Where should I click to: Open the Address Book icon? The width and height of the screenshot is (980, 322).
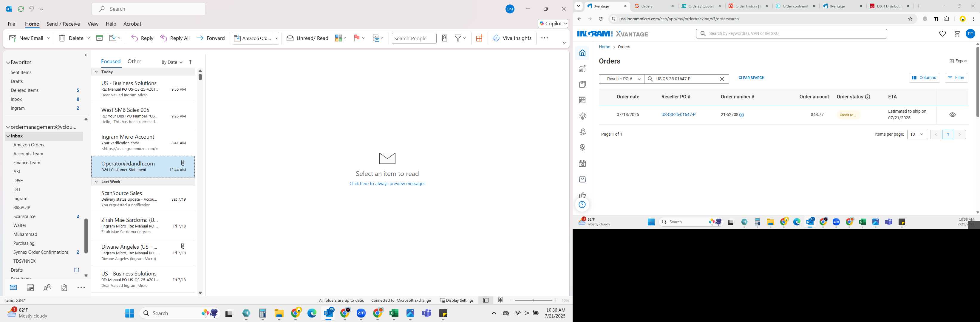444,38
